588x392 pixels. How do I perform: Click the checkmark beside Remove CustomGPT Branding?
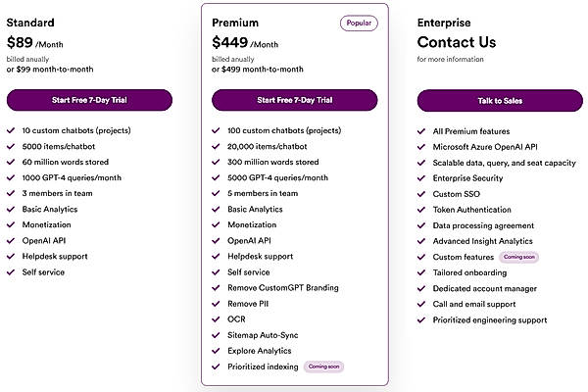[x=216, y=287]
